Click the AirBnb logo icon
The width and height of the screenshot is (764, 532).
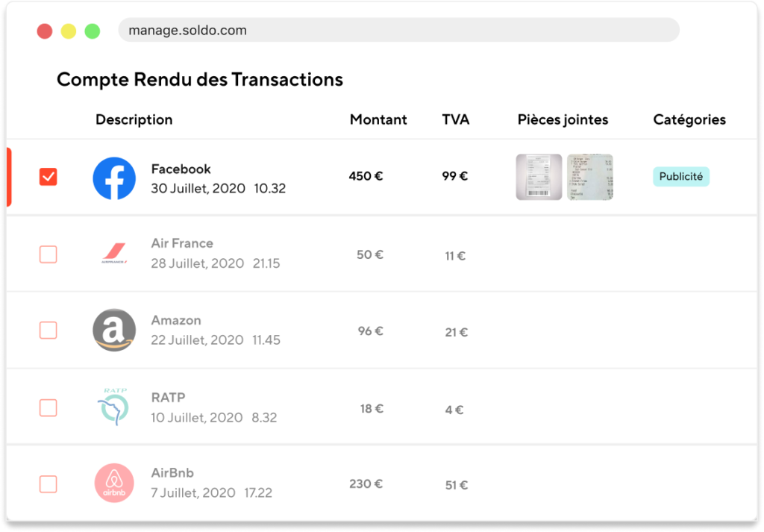coord(114,483)
